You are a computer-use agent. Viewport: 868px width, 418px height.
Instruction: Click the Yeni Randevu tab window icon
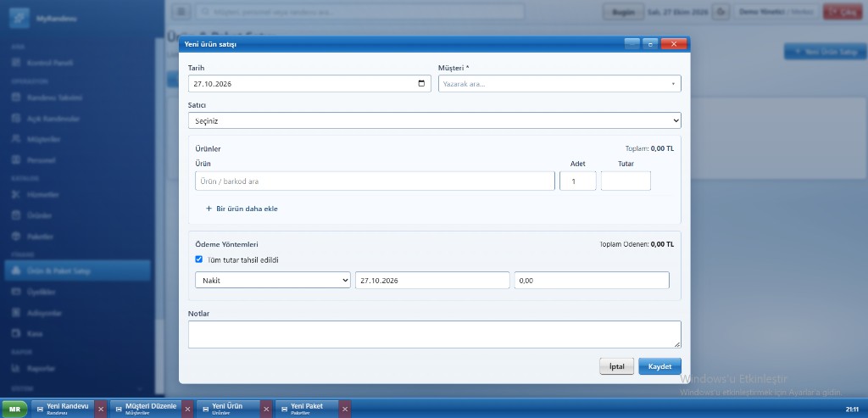coord(40,410)
